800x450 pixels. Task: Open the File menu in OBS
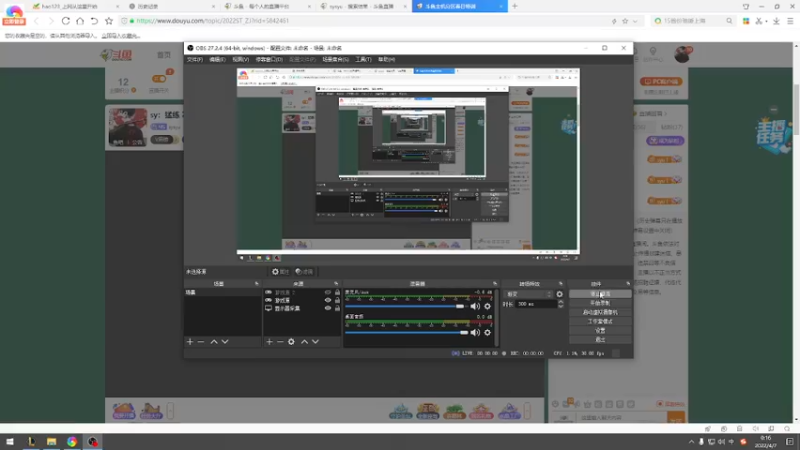(194, 60)
